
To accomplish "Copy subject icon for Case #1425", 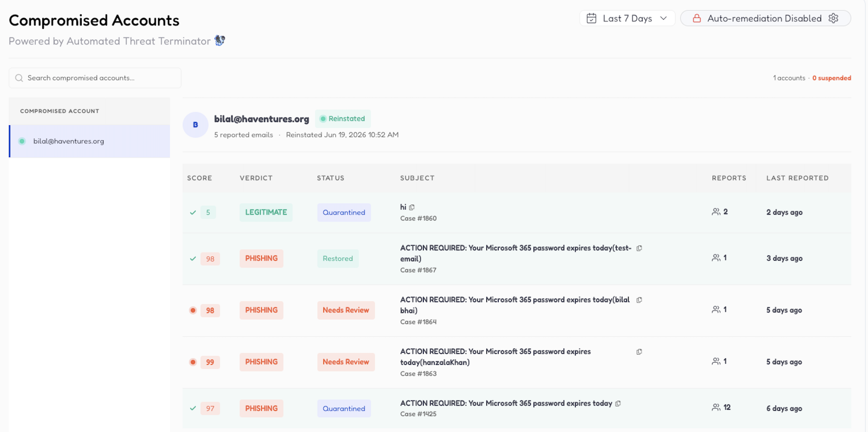I will (618, 404).
